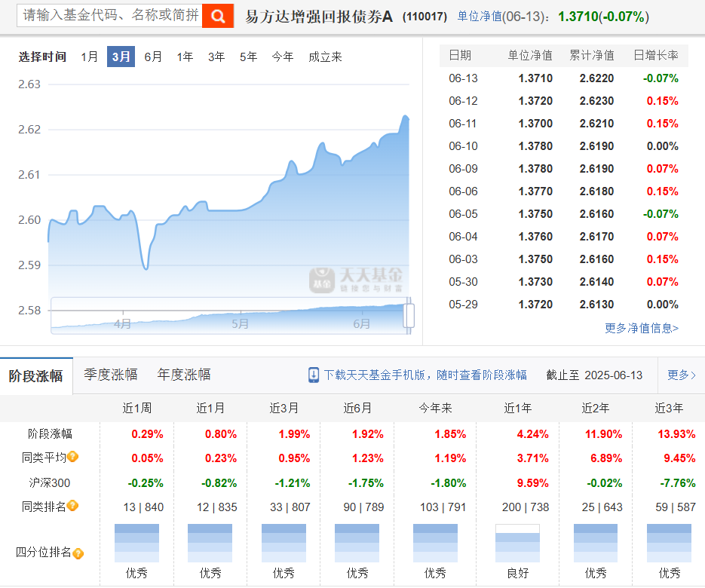Click the chart navigator timeline at 5月
705x588 pixels.
click(240, 323)
